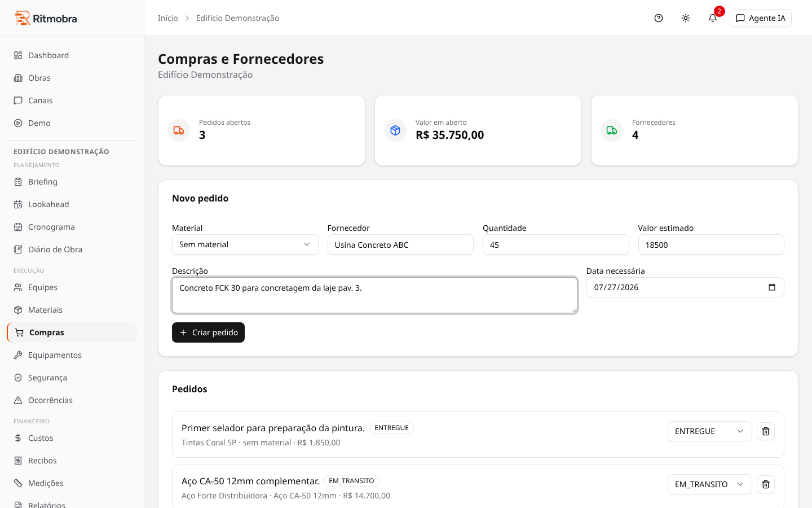Image resolution: width=812 pixels, height=508 pixels.
Task: Click Primer selador para preparação da pintura title
Action: [x=273, y=428]
